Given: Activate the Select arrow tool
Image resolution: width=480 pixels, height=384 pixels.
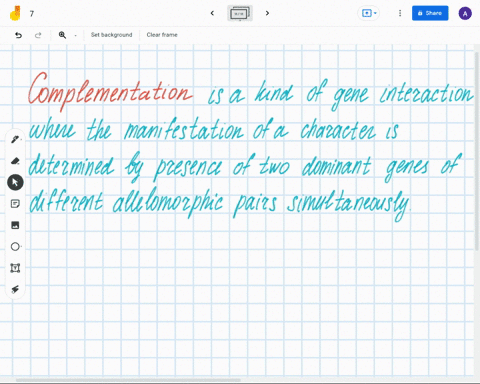Looking at the screenshot, I should point(15,182).
